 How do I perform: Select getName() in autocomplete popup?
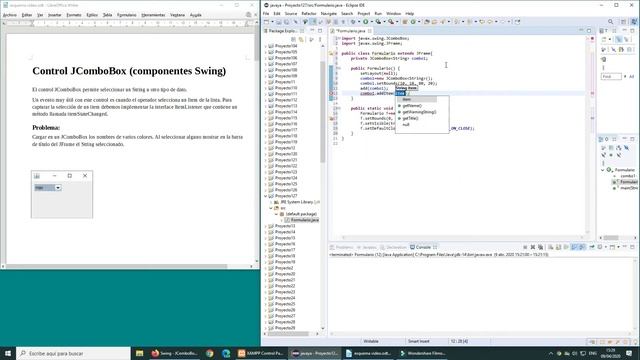(412, 106)
